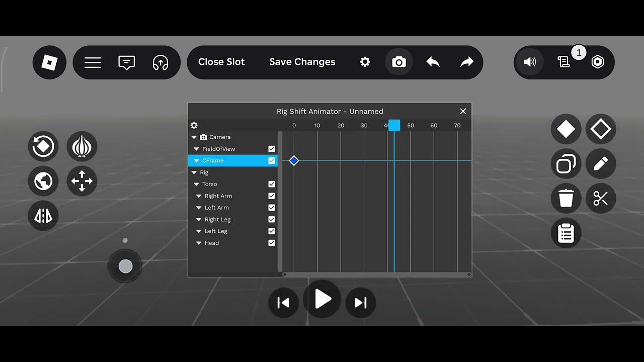Delete using the trash can button
This screenshot has height=362, width=644.
pyautogui.click(x=566, y=199)
